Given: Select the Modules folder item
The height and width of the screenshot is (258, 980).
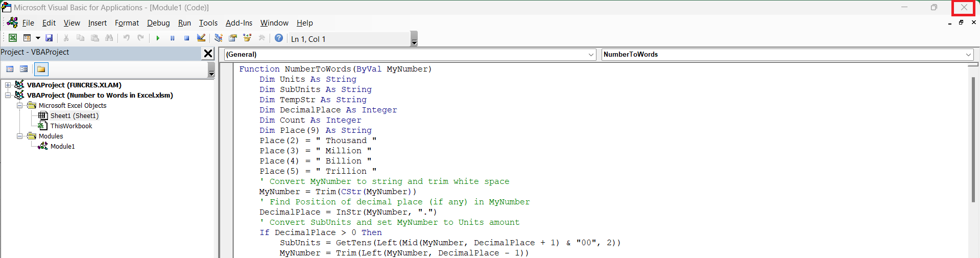Looking at the screenshot, I should (51, 136).
